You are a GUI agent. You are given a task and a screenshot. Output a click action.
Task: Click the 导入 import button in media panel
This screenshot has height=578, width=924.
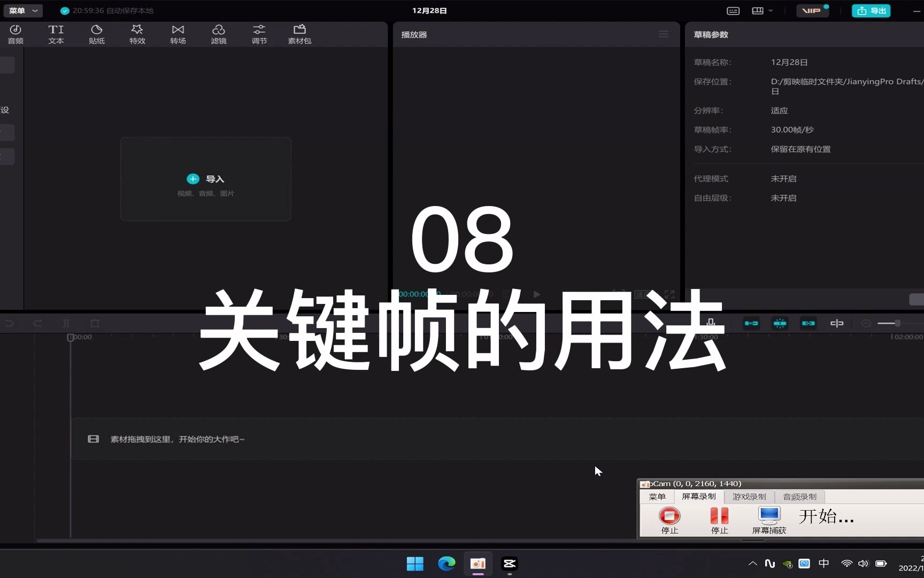click(x=205, y=179)
